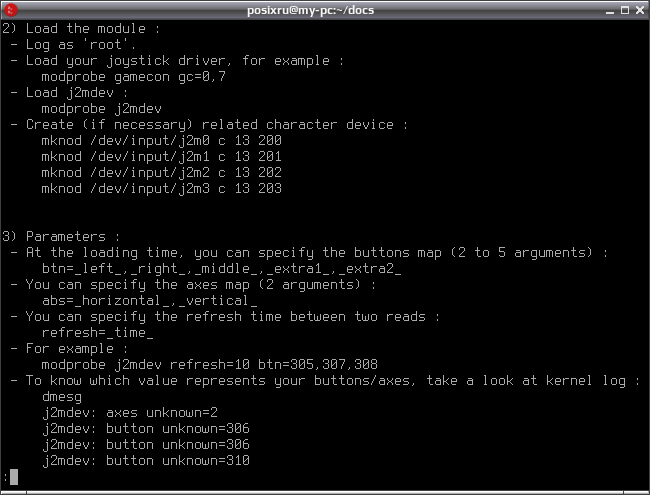Click the heading '3) Parameters :'
This screenshot has height=495, width=650.
pyautogui.click(x=61, y=236)
